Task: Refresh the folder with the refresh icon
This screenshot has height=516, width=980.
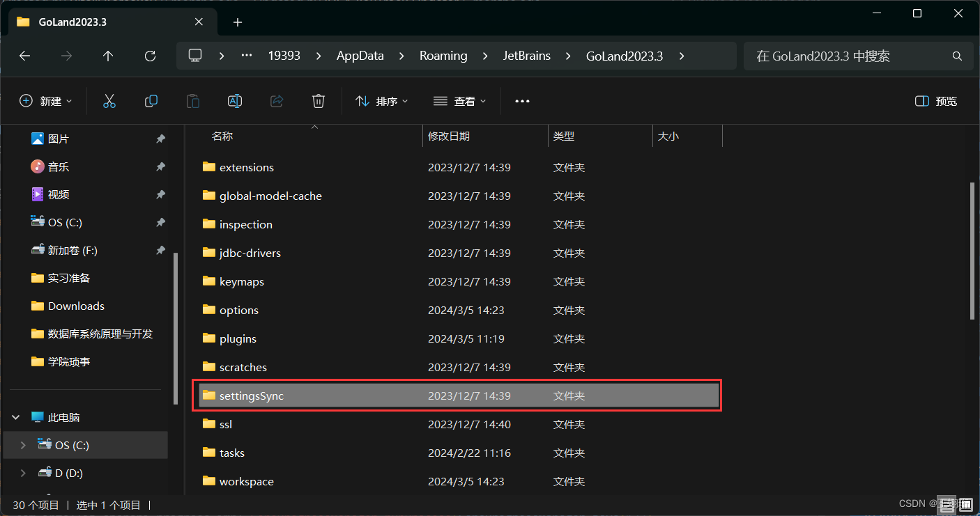Action: pyautogui.click(x=150, y=56)
